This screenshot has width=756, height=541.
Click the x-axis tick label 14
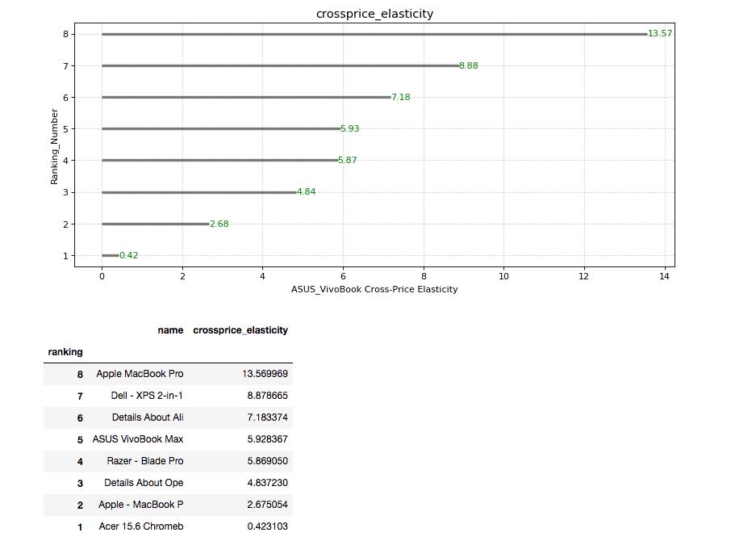664,276
